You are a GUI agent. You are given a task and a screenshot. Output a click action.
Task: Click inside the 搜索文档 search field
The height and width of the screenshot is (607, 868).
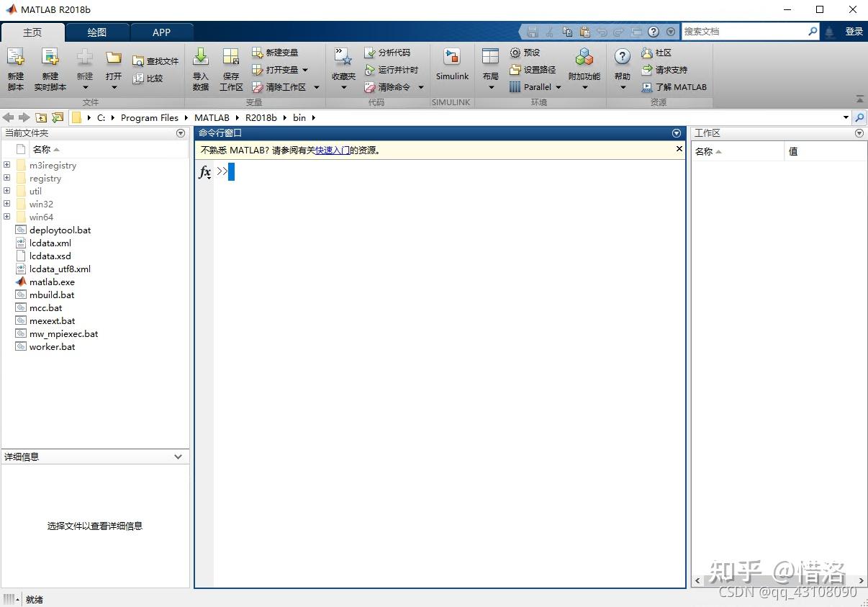[741, 31]
